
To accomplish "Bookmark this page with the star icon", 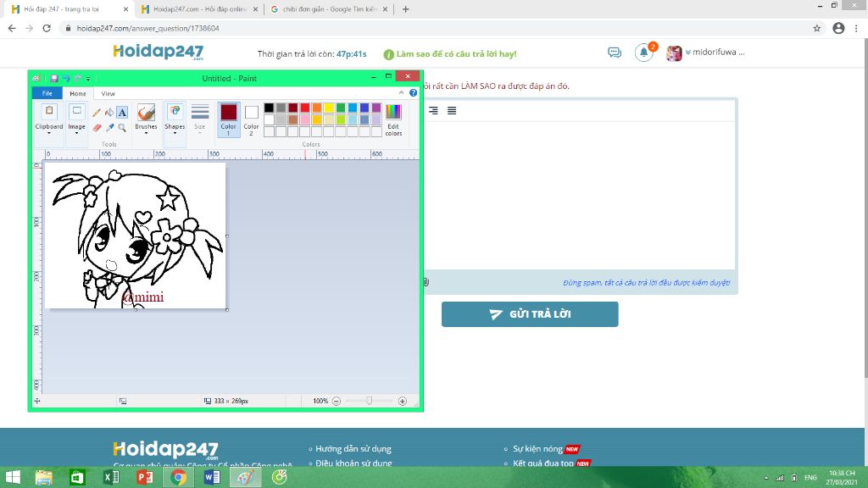I will 816,28.
